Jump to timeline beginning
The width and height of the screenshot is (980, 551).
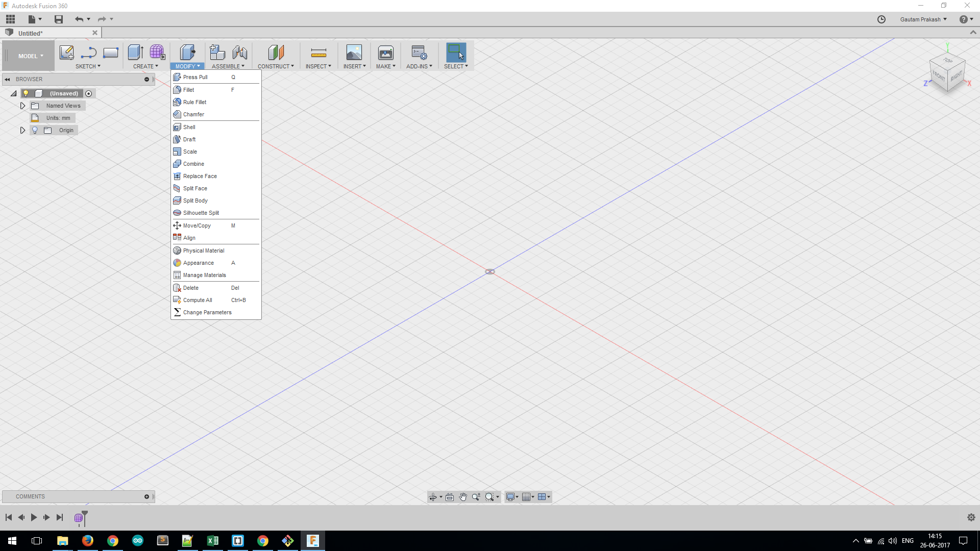point(9,517)
